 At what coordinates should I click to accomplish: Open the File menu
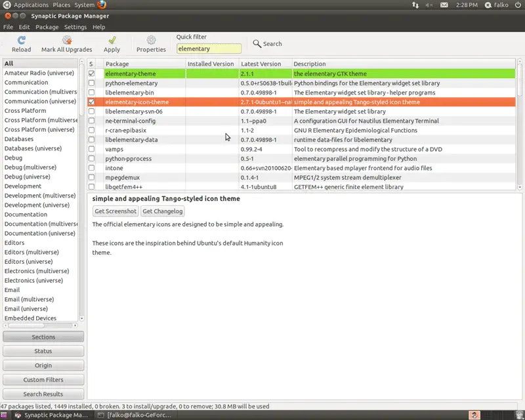coord(8,27)
